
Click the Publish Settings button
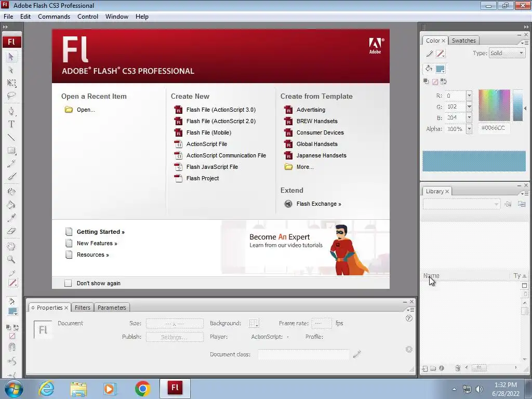coord(175,337)
